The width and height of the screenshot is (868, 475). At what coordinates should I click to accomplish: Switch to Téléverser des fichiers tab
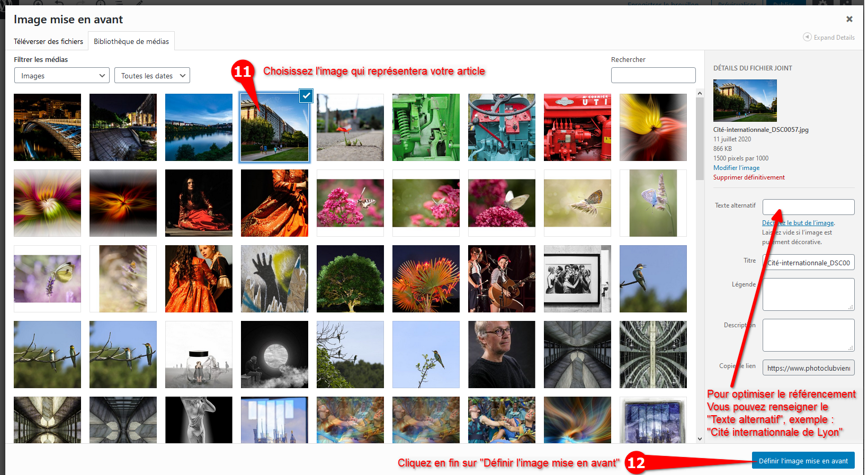click(x=48, y=41)
